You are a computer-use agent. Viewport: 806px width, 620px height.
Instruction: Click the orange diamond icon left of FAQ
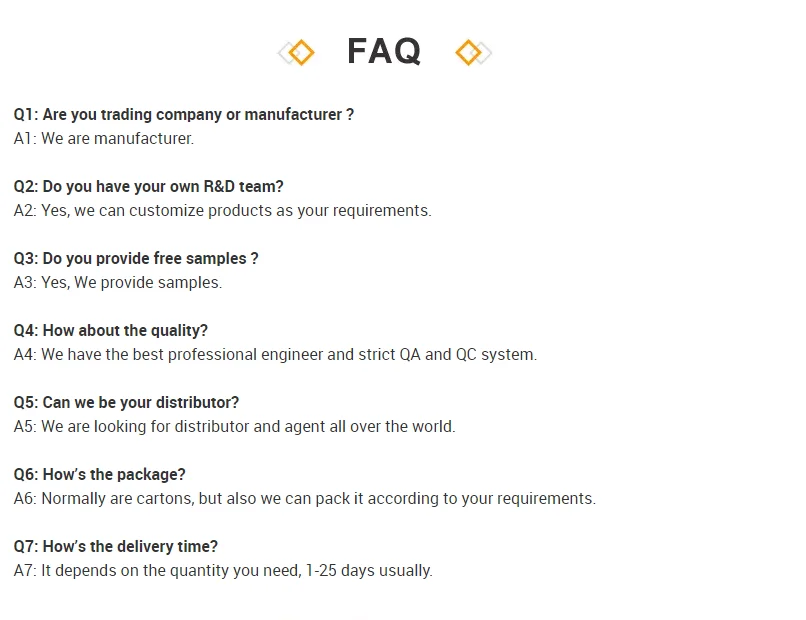click(301, 52)
